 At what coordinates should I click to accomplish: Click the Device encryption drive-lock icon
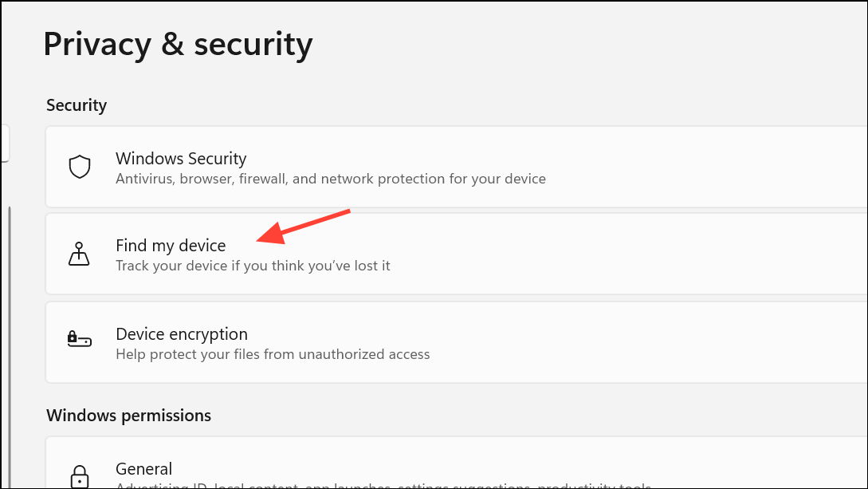80,341
